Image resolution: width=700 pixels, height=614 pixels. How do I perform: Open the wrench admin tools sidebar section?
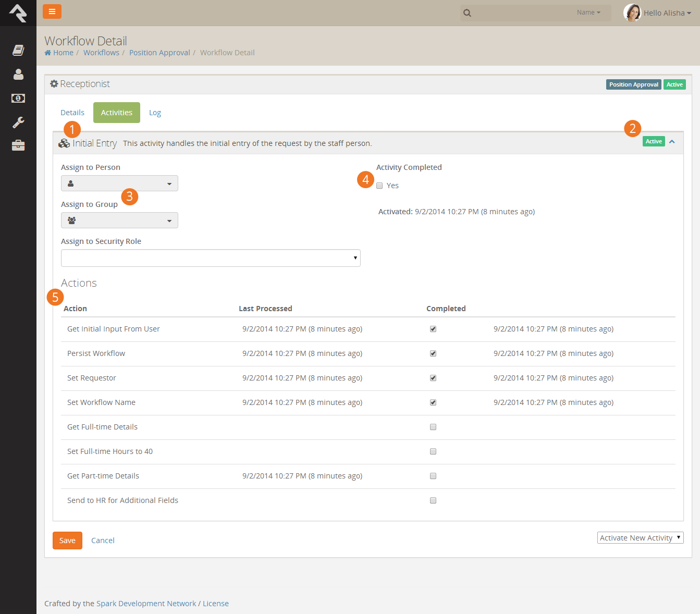(x=18, y=122)
